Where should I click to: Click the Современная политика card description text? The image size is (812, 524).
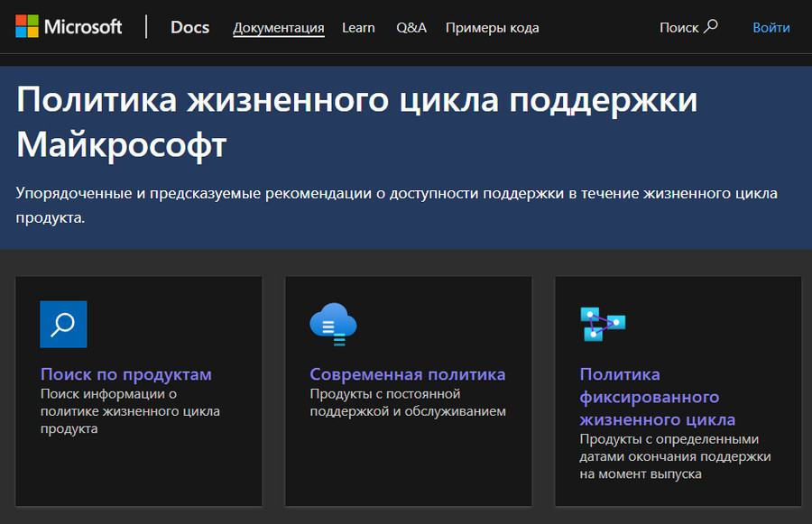point(408,403)
